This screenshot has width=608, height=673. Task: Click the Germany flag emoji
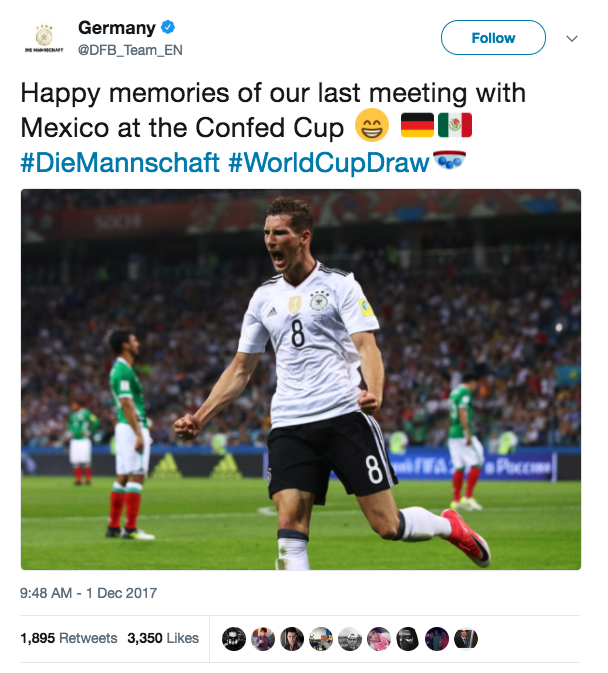point(417,127)
